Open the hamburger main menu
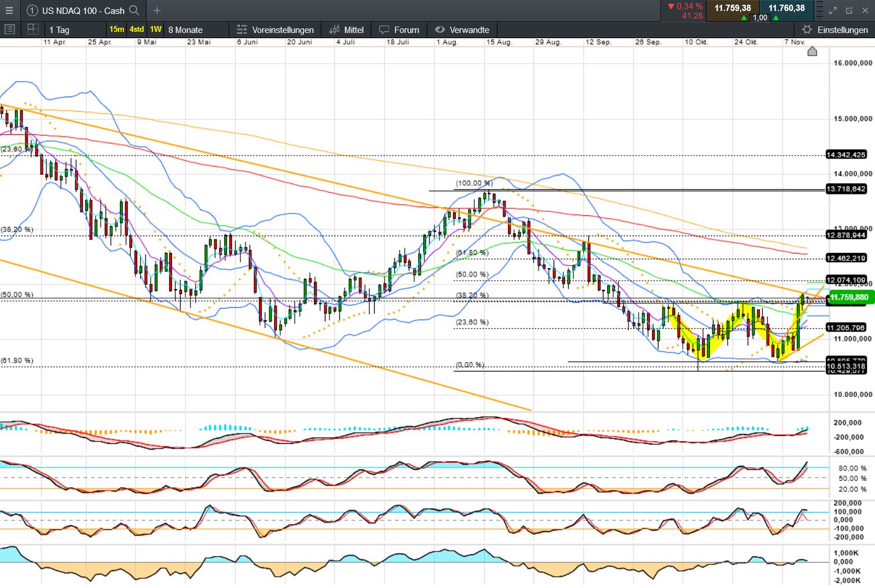This screenshot has width=875, height=588. point(9,10)
